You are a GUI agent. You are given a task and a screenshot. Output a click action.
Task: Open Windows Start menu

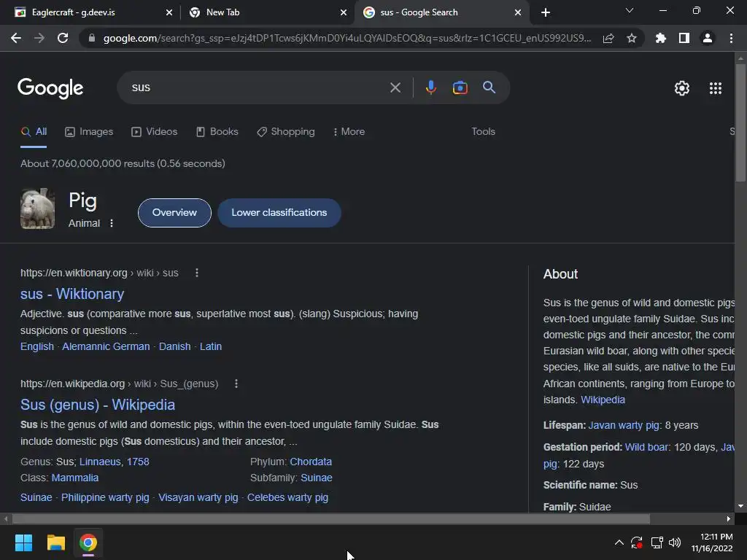pyautogui.click(x=23, y=542)
